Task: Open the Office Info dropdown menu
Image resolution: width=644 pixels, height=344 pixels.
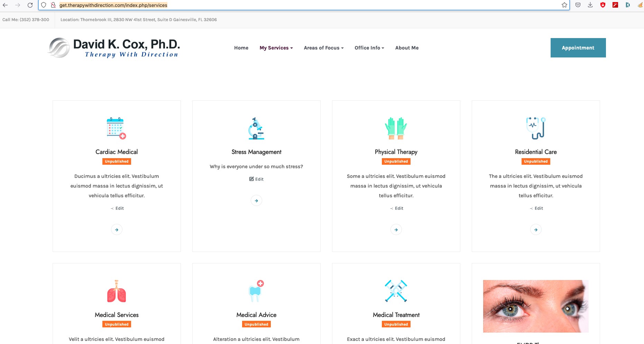Action: (x=369, y=48)
